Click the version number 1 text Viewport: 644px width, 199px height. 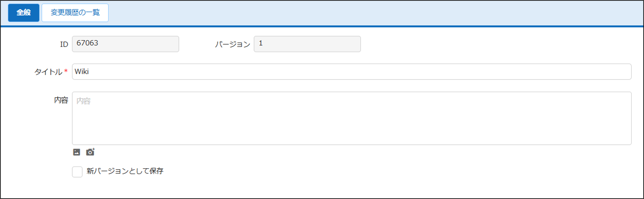(261, 43)
